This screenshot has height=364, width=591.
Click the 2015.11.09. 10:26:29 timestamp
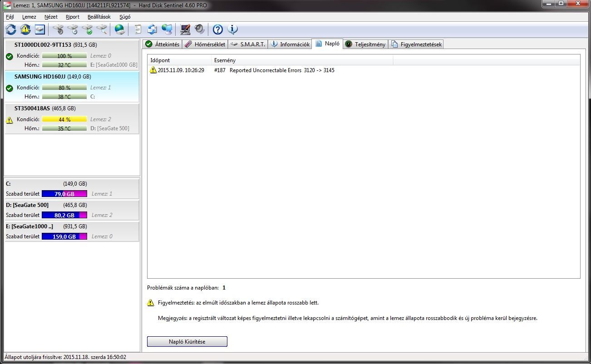(x=181, y=70)
